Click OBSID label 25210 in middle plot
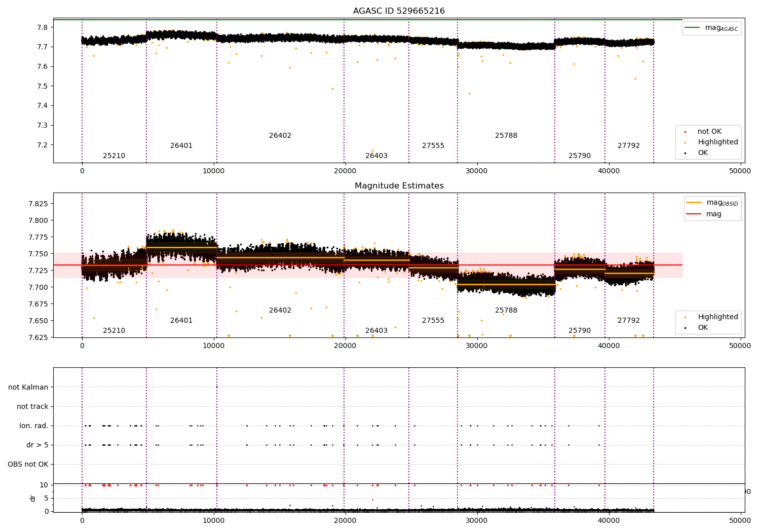 114,331
